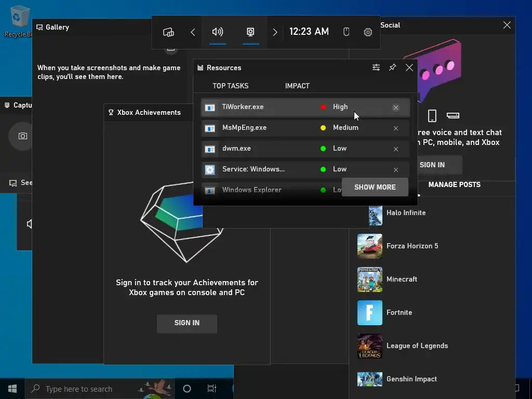Open Task View on taskbar
This screenshot has height=399, width=532.
coord(212,389)
